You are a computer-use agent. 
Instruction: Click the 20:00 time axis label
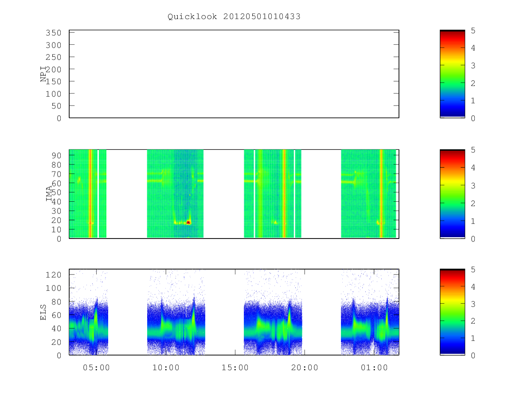[x=304, y=368]
